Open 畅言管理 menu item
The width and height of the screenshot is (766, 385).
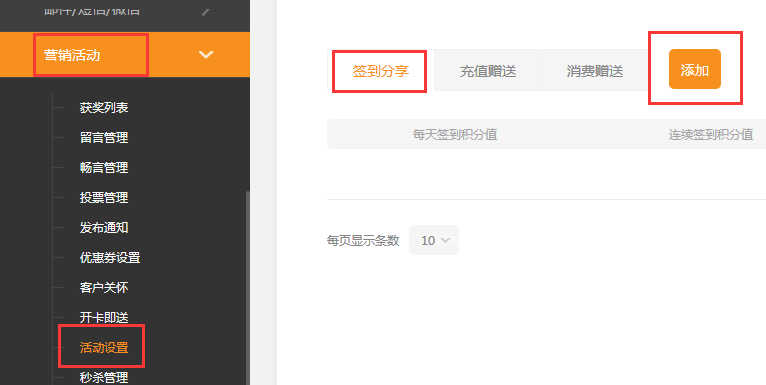[x=104, y=168]
